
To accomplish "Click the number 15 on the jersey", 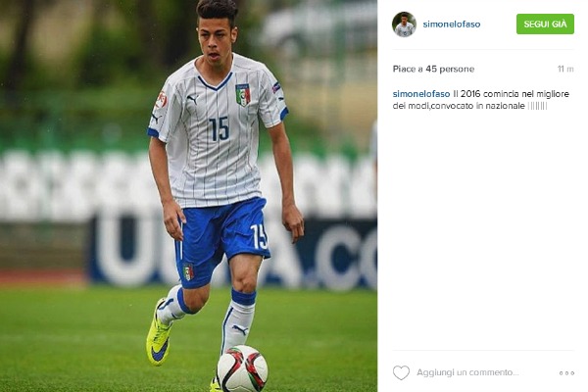I will 219,129.
